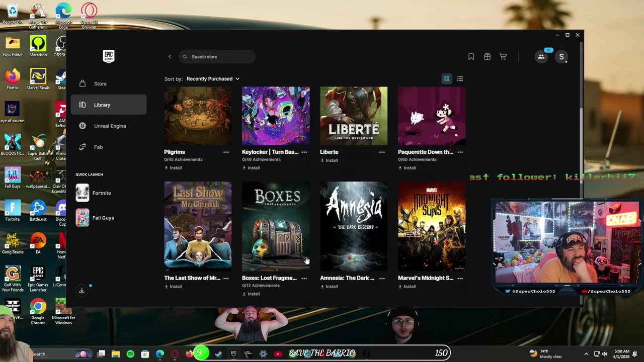Open Liberte game cover
The image size is (644, 362).
354,116
